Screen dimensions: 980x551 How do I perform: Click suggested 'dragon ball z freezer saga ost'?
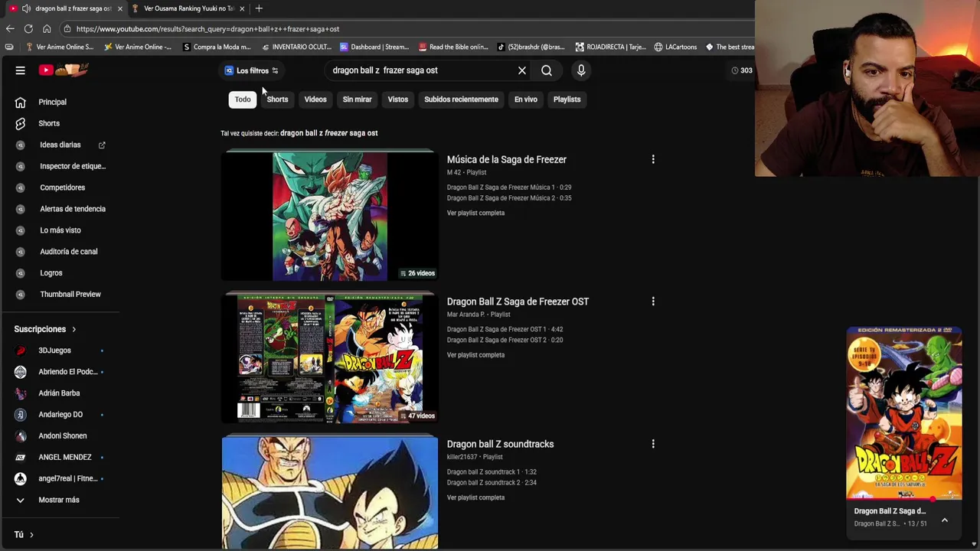click(329, 133)
